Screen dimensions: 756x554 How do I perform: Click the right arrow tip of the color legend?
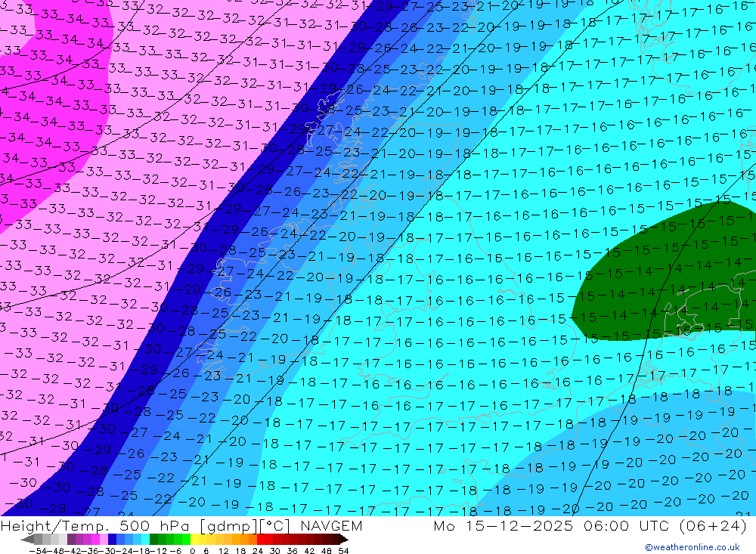[345, 540]
